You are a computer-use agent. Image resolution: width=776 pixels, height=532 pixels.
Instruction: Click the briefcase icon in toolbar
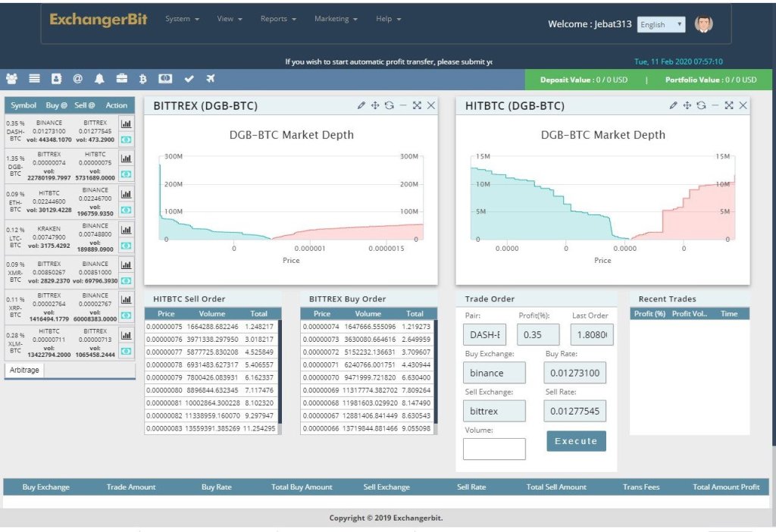pyautogui.click(x=121, y=79)
